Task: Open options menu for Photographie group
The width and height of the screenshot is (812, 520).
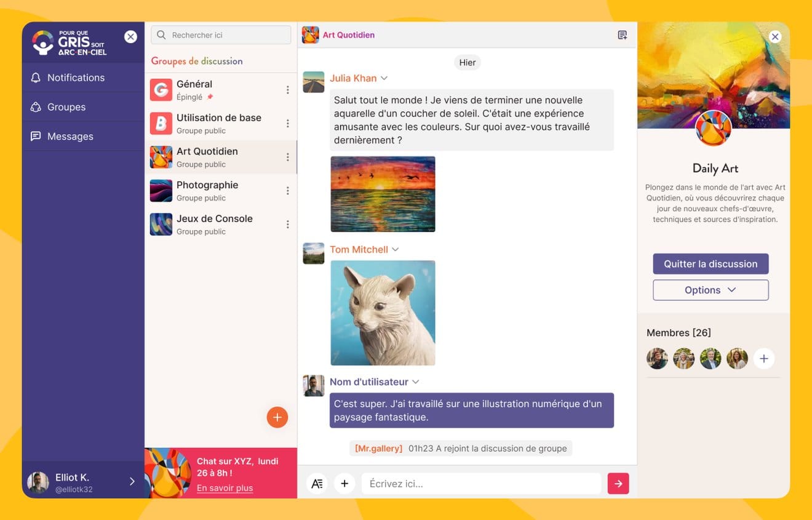Action: pos(287,191)
